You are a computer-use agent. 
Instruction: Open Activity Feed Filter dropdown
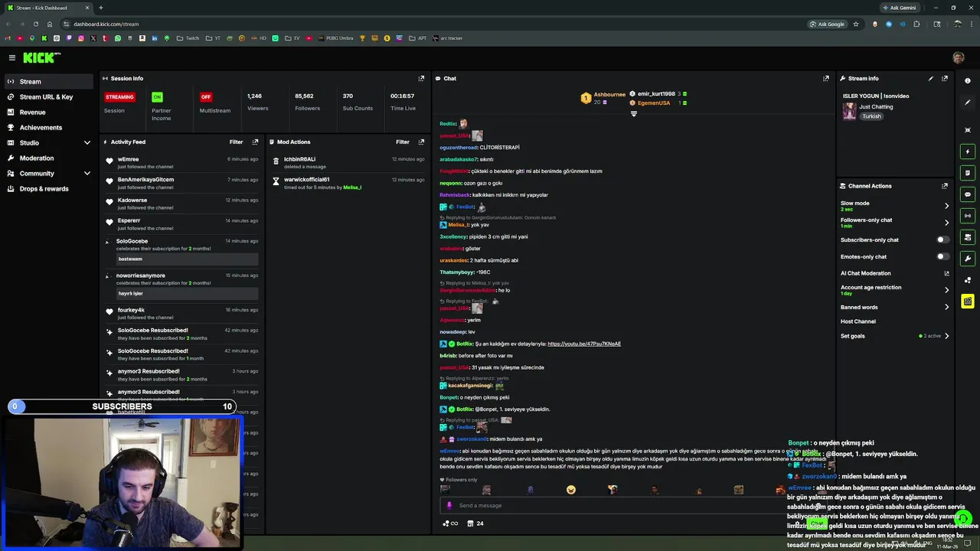coord(236,142)
